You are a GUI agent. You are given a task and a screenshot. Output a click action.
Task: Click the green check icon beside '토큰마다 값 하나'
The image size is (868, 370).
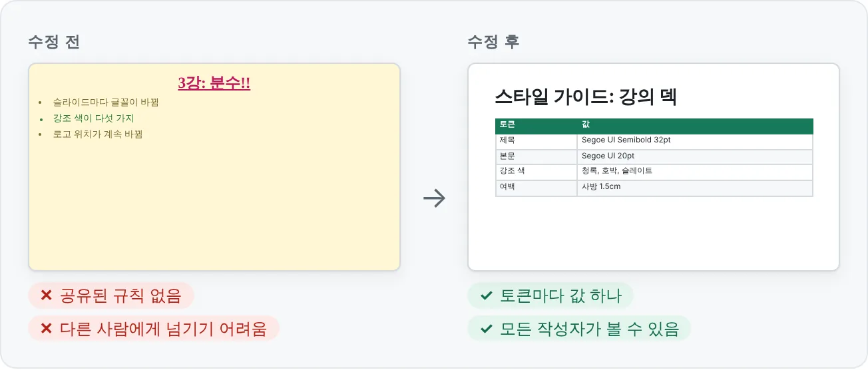[486, 296]
